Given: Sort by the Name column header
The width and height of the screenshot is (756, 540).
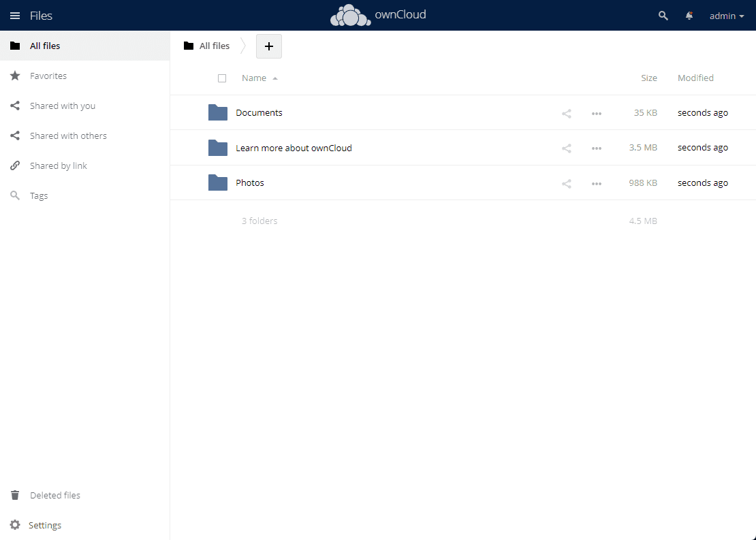Looking at the screenshot, I should pos(253,78).
